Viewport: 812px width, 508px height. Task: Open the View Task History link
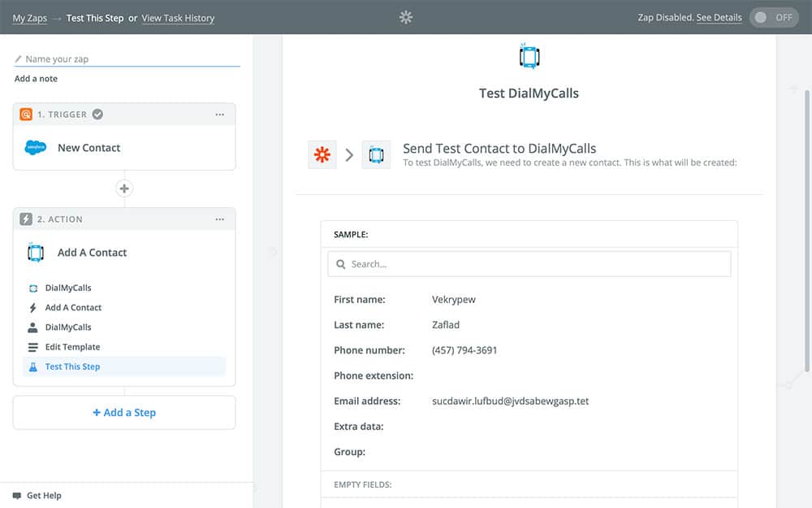coord(178,18)
